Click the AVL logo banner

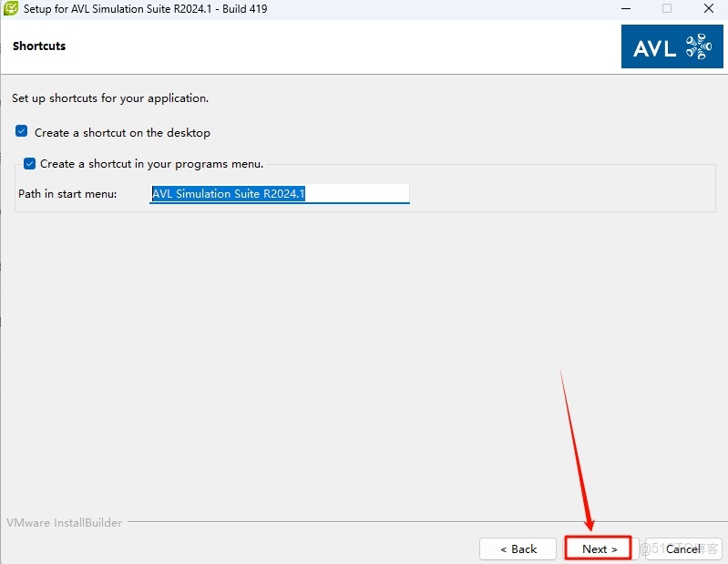(672, 46)
